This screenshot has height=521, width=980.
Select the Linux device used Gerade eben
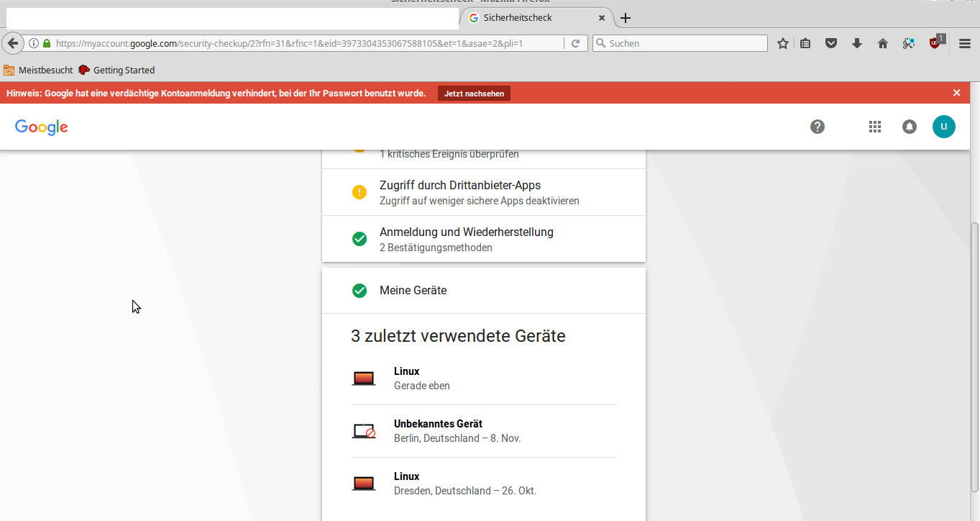[x=484, y=379]
